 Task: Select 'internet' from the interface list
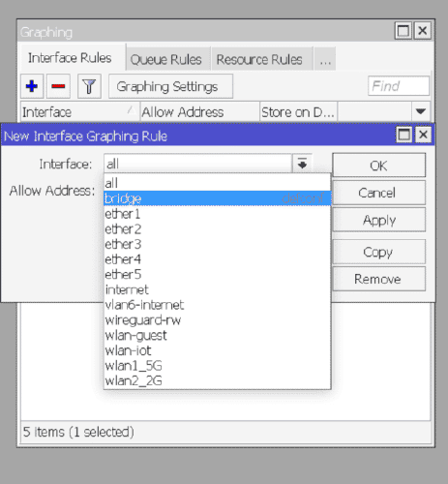217,289
